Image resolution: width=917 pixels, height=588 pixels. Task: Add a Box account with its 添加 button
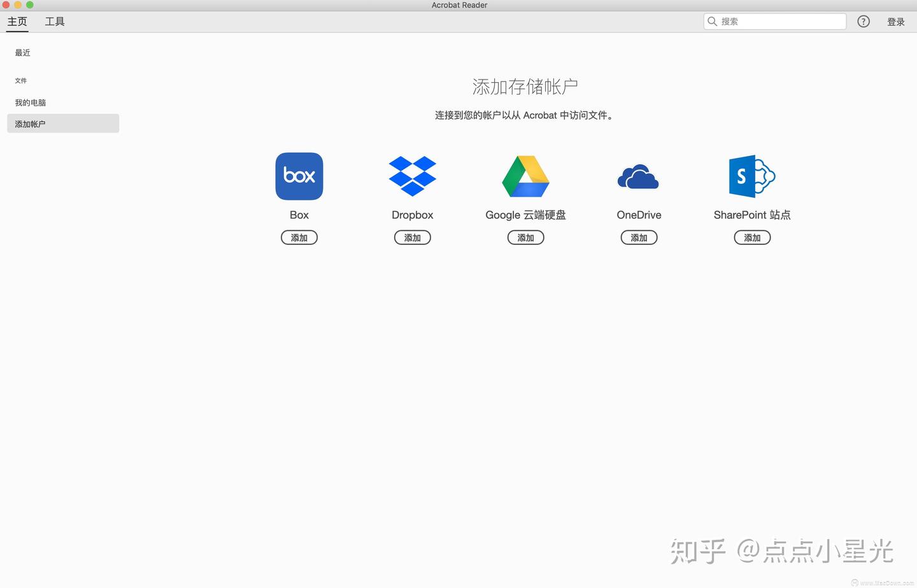(299, 237)
